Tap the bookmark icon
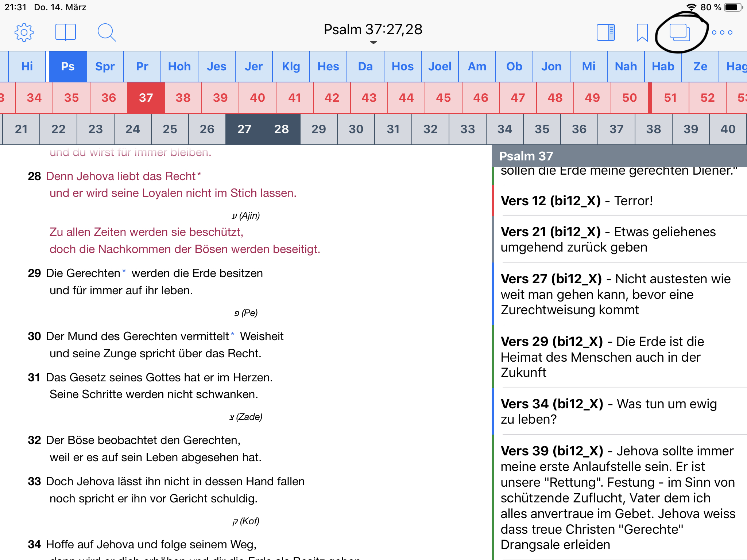Screen dimensions: 747x560 (x=642, y=32)
